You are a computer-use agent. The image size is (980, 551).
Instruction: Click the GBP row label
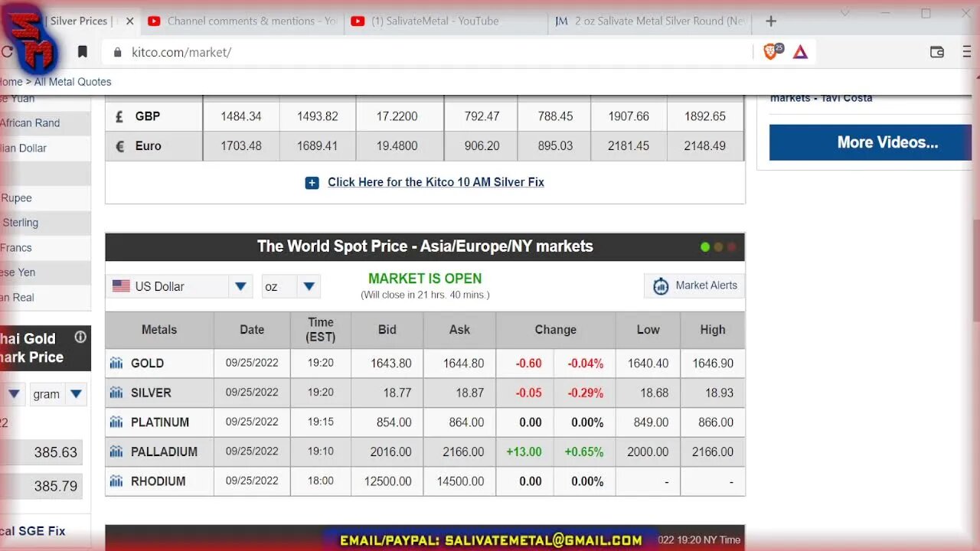pos(148,116)
